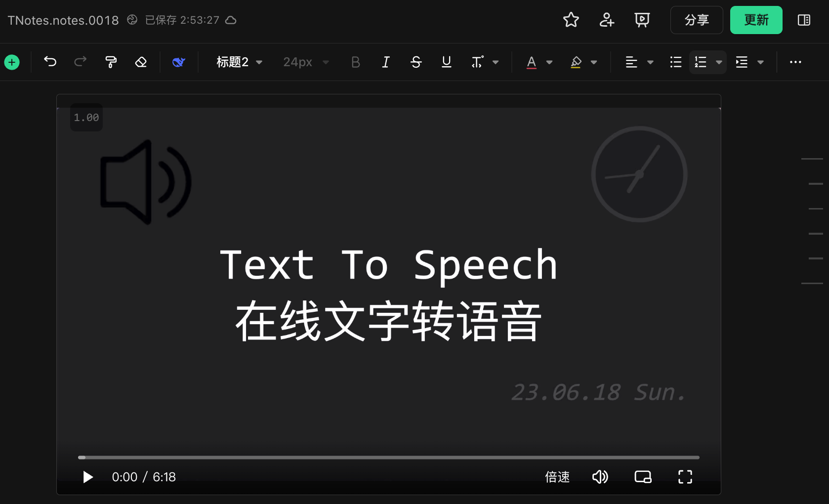The height and width of the screenshot is (504, 829).
Task: Toggle italic formatting
Action: (385, 62)
